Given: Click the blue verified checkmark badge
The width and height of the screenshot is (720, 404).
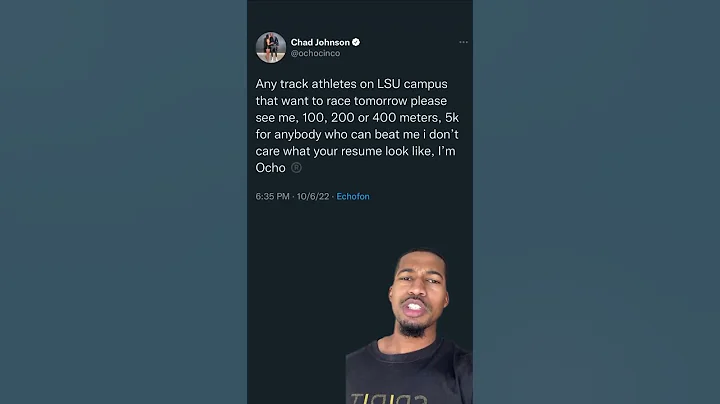Looking at the screenshot, I should (x=356, y=42).
